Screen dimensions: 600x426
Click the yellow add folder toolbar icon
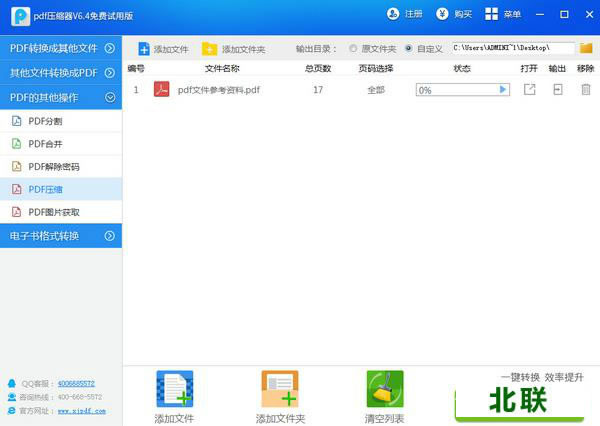[x=209, y=49]
